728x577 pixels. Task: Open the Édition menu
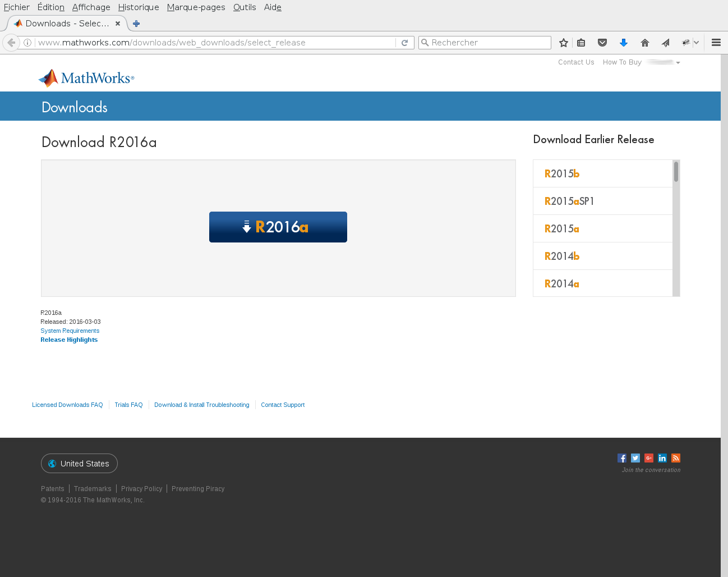(x=51, y=7)
